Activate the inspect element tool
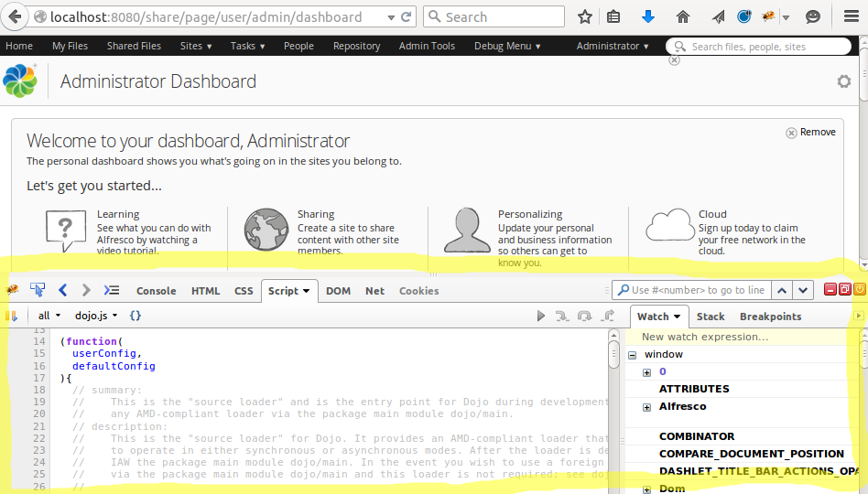Viewport: 868px width, 494px height. coord(38,289)
